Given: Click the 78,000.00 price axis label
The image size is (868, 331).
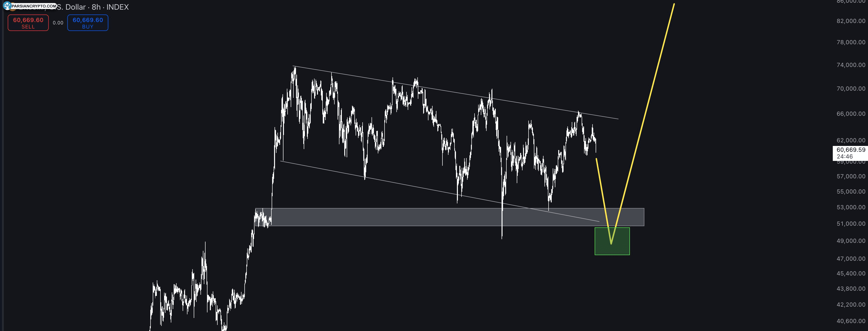Looking at the screenshot, I should 851,42.
